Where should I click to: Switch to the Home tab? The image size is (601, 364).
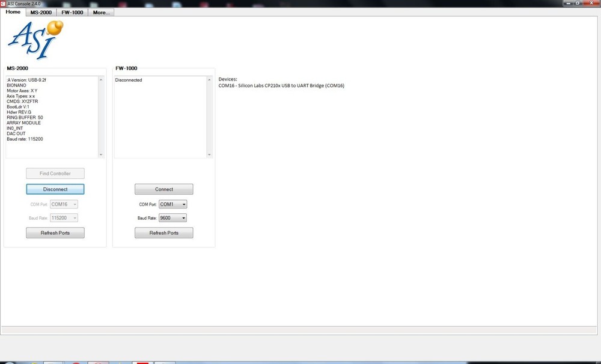[x=13, y=12]
